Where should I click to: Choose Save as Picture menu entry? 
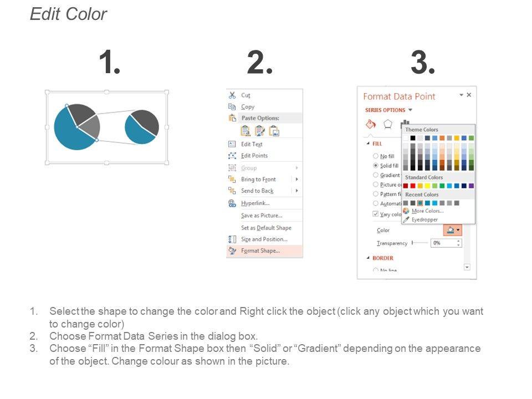pyautogui.click(x=262, y=216)
